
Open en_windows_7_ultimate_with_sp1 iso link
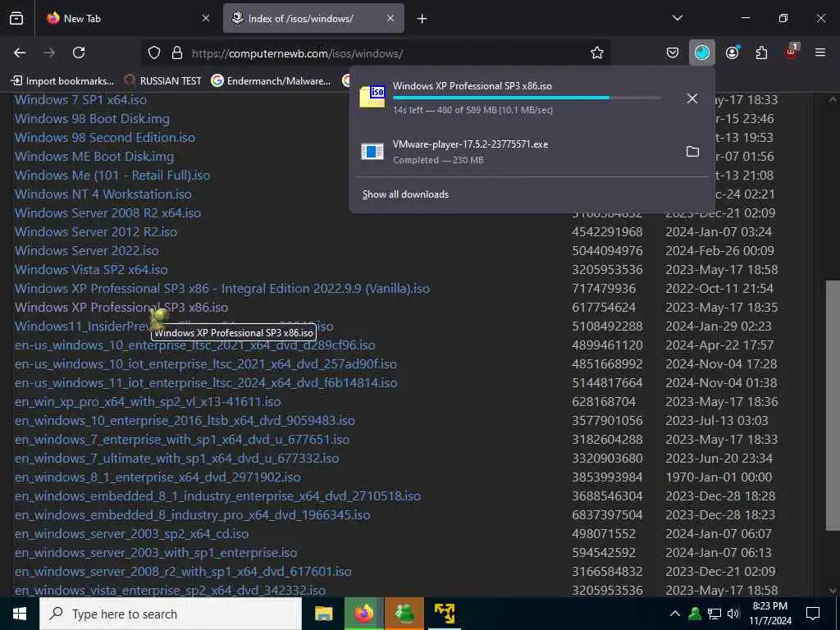(x=177, y=459)
